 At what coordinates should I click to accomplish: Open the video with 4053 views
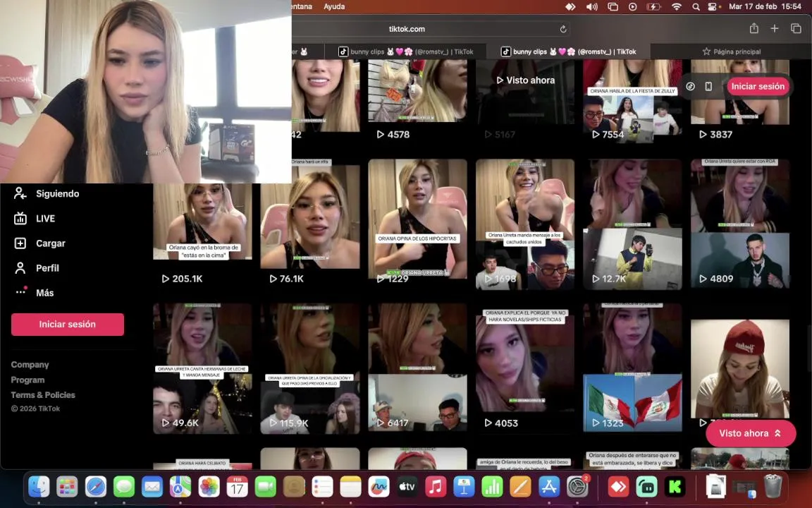(524, 368)
